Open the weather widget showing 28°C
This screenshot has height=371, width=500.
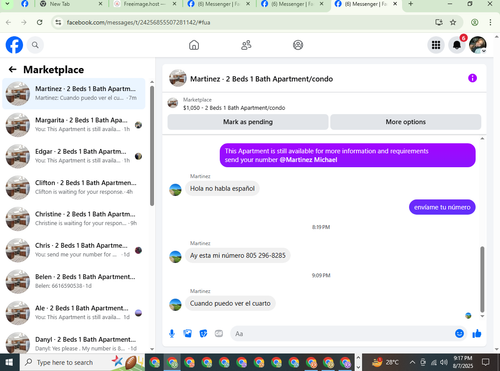click(x=385, y=362)
